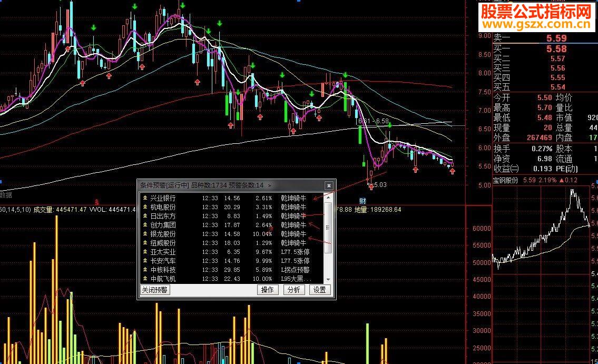
Task: Select the L95大黑 signal of 中航飞机
Action: click(x=296, y=279)
